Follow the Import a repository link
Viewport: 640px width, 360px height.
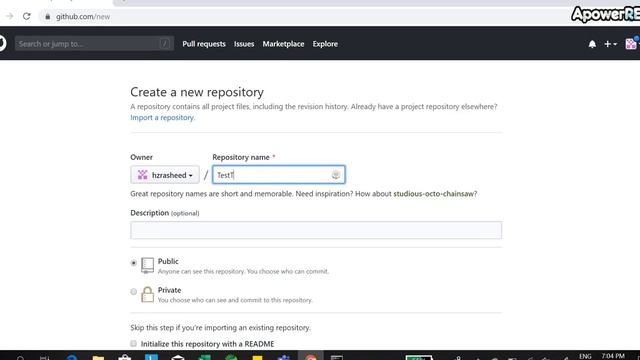(162, 118)
